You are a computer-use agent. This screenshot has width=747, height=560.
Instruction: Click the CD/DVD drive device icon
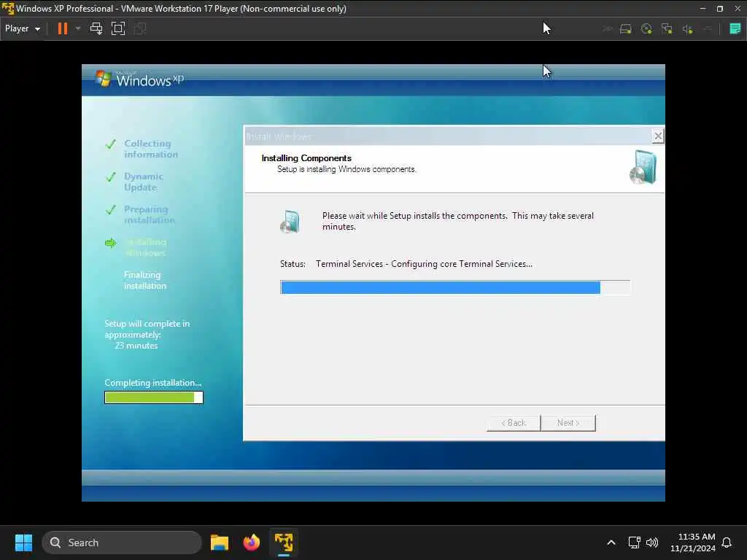646,29
